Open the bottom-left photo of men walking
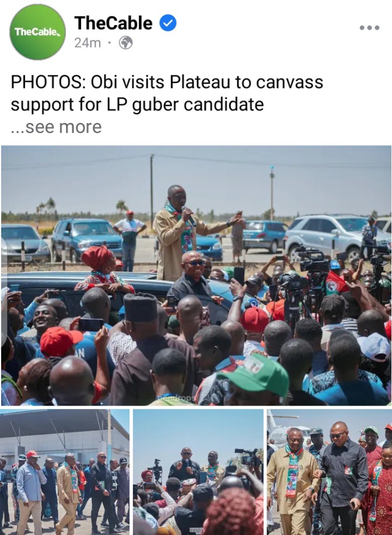The image size is (392, 535). tap(65, 472)
